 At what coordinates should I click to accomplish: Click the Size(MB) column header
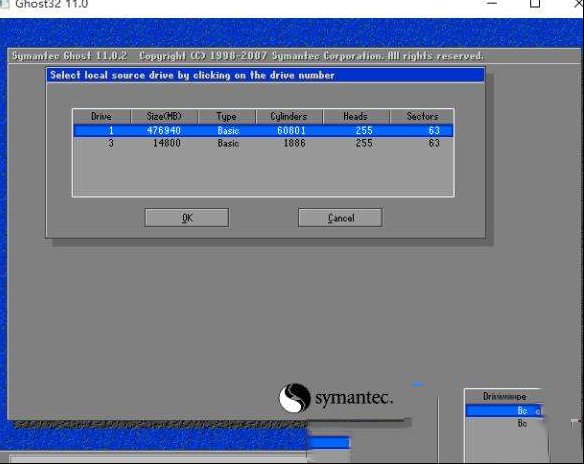[164, 117]
